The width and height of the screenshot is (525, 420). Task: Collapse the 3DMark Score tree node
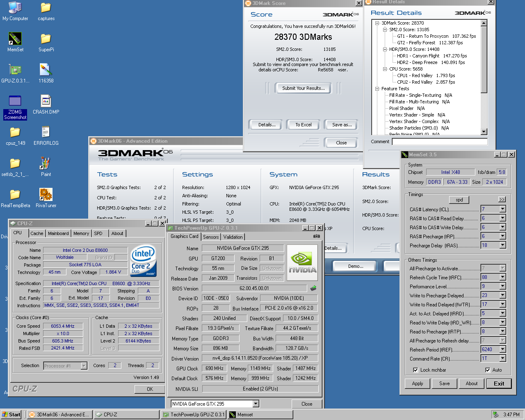(x=377, y=23)
